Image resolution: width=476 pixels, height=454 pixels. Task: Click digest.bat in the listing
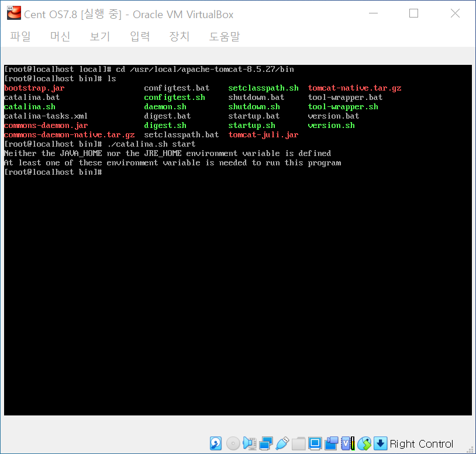point(167,116)
